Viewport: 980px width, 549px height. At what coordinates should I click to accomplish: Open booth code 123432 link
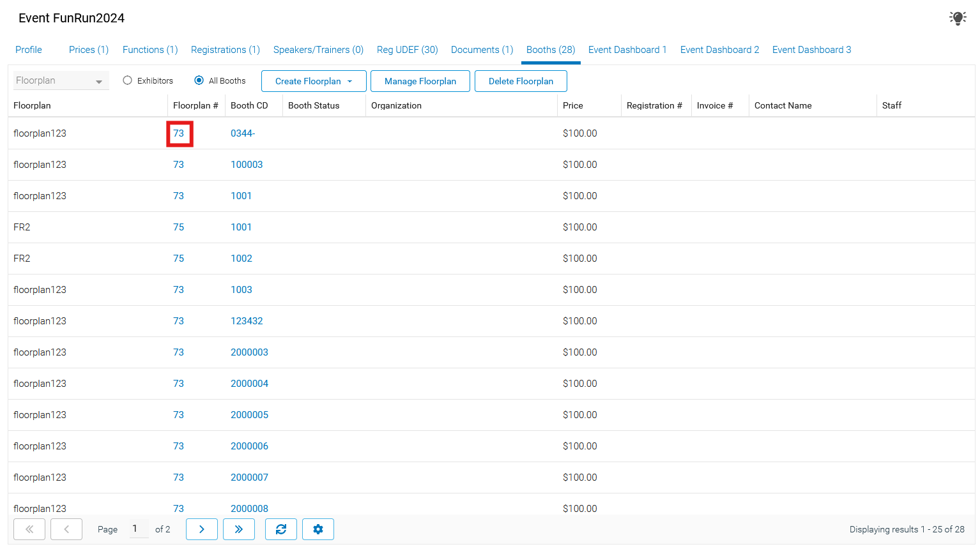click(247, 321)
